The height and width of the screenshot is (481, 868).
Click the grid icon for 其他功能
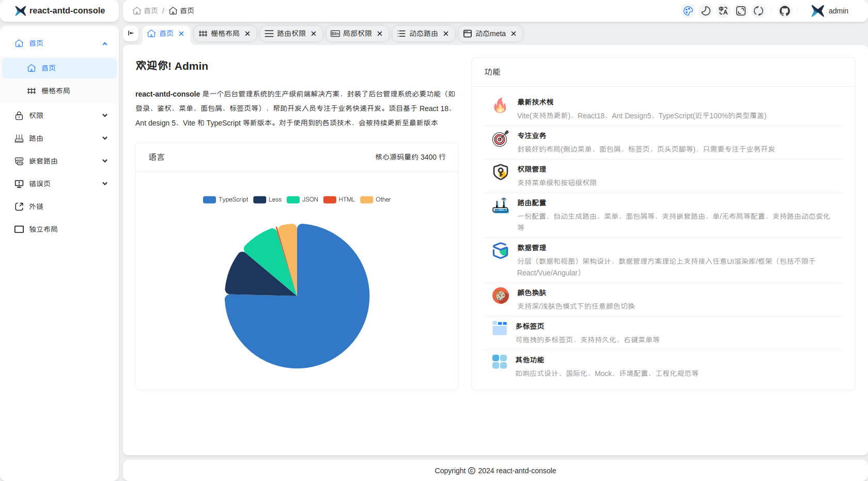tap(500, 362)
